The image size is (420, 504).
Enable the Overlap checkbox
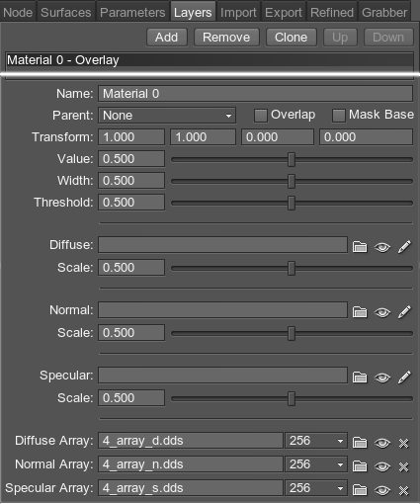260,116
